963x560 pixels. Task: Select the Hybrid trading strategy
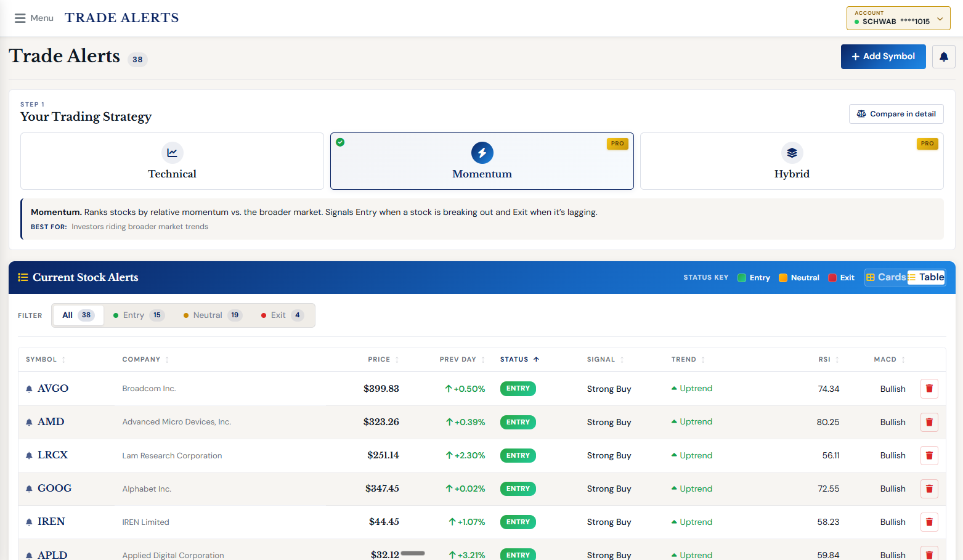[x=791, y=161]
